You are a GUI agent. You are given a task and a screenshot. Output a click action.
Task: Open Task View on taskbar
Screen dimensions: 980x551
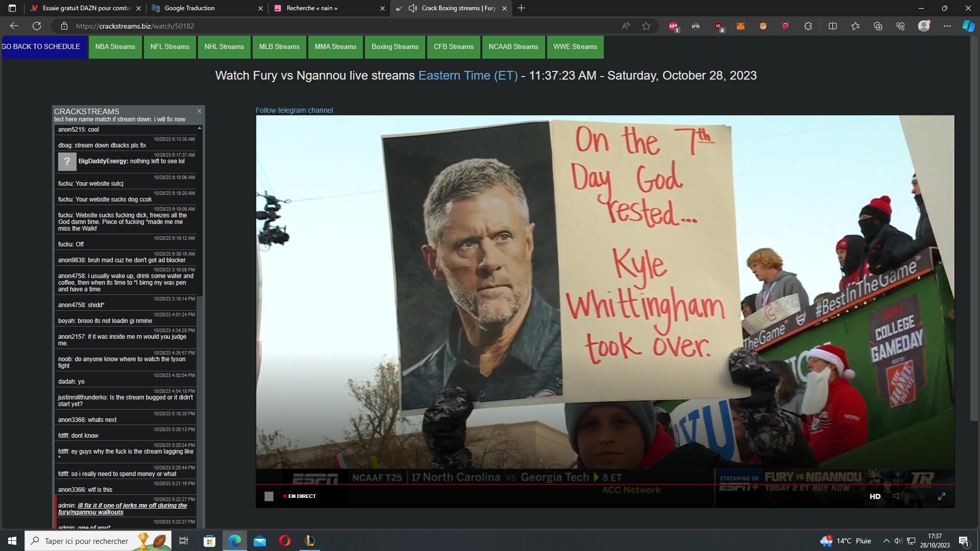pos(184,541)
